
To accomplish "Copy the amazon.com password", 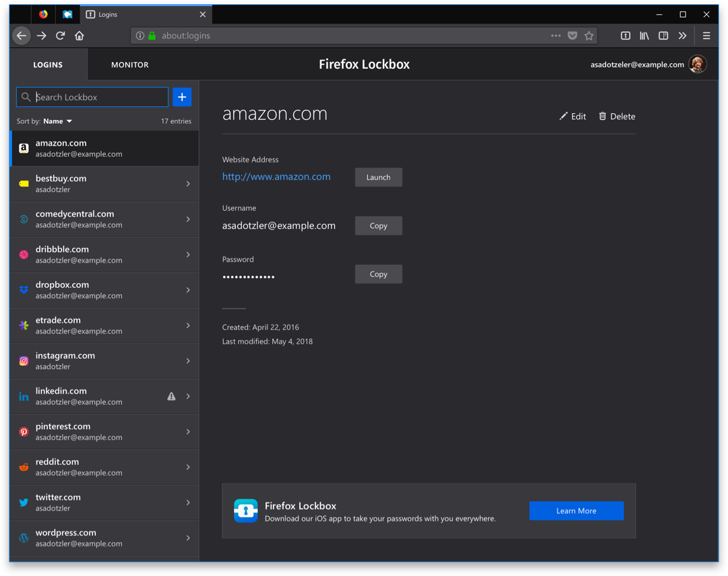I will tap(378, 274).
